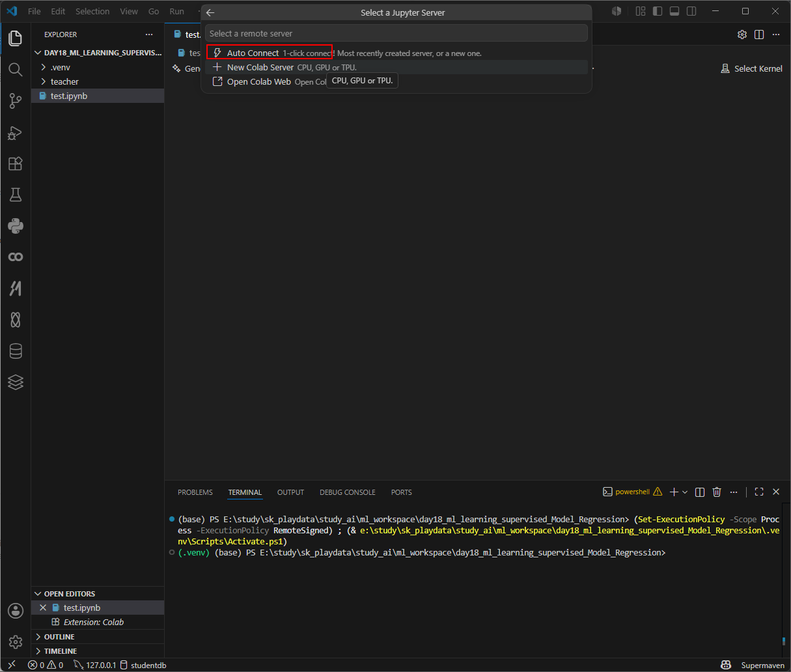Switch to the Problems tab

tap(195, 492)
